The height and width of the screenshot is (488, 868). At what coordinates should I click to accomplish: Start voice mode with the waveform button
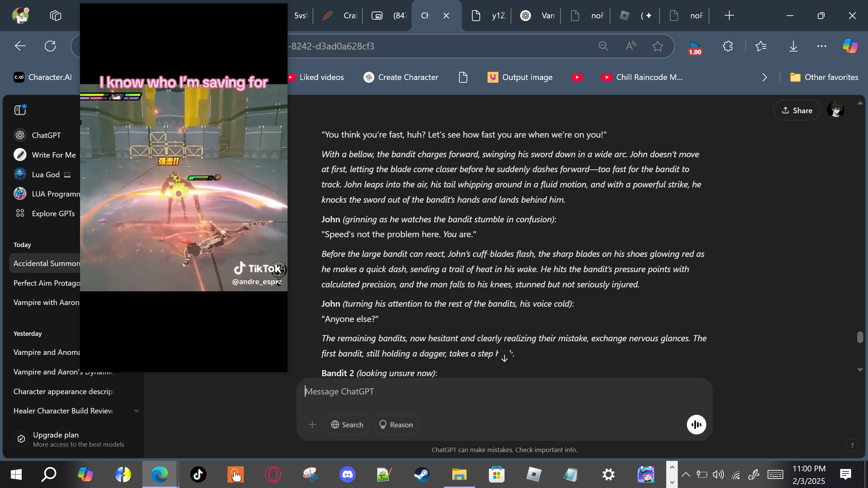(x=696, y=425)
